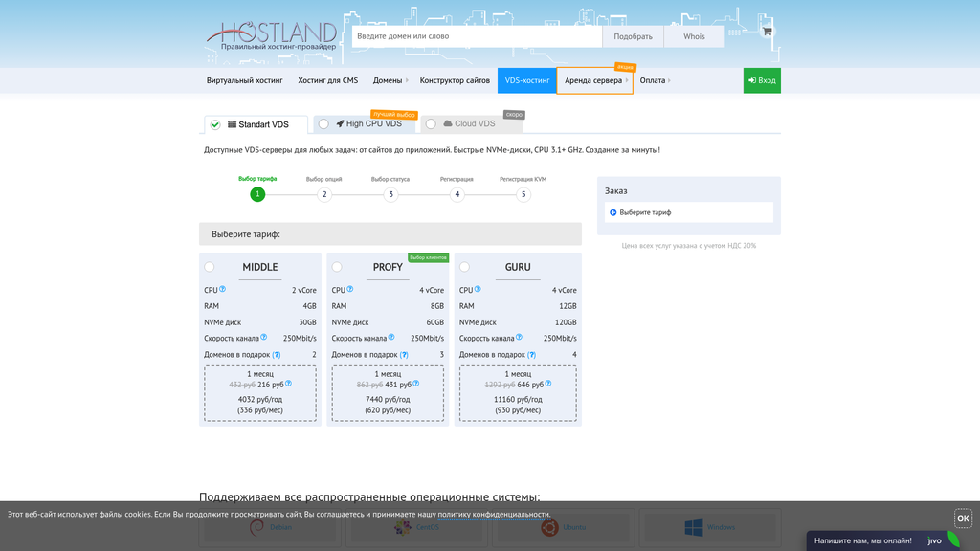Select the PROFY tariff radio button
Screen dimensions: 980x551
(x=337, y=267)
